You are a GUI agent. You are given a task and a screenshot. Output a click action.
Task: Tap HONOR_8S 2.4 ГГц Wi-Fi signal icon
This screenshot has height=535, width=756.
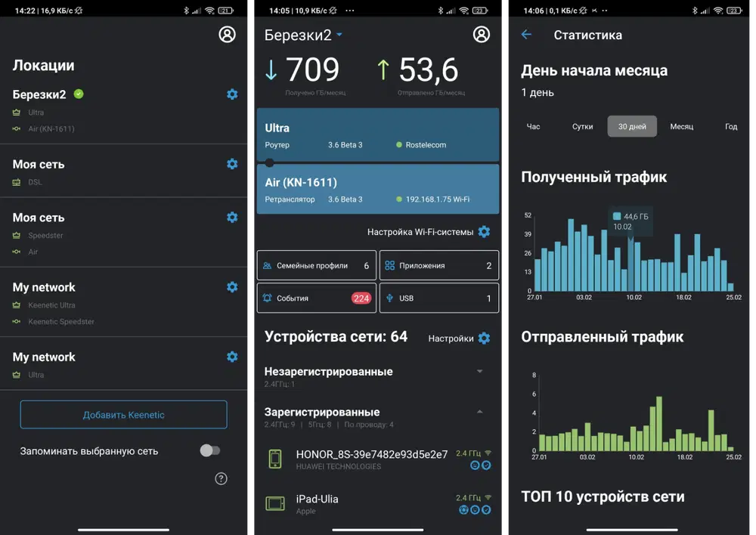click(x=488, y=453)
